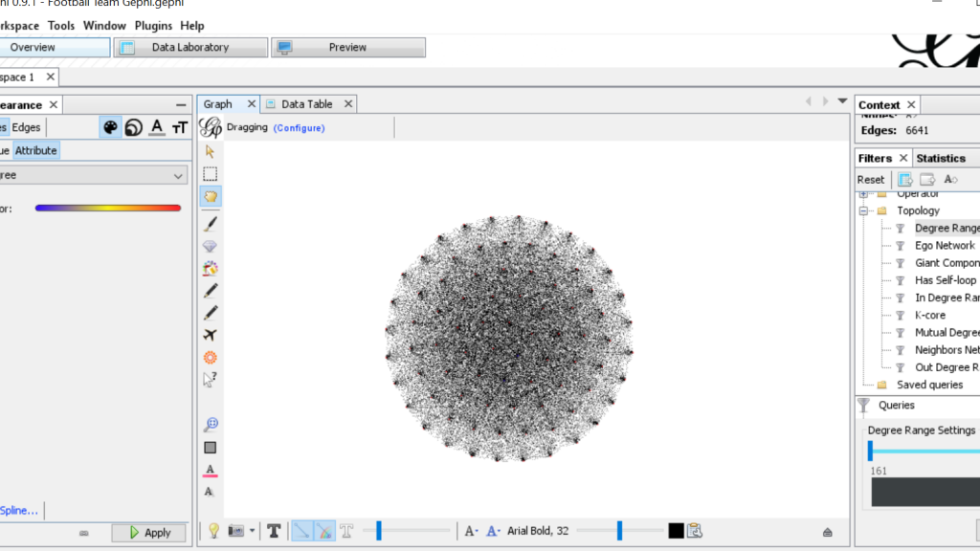The height and width of the screenshot is (551, 980).
Task: Click the Apply button
Action: tap(149, 533)
